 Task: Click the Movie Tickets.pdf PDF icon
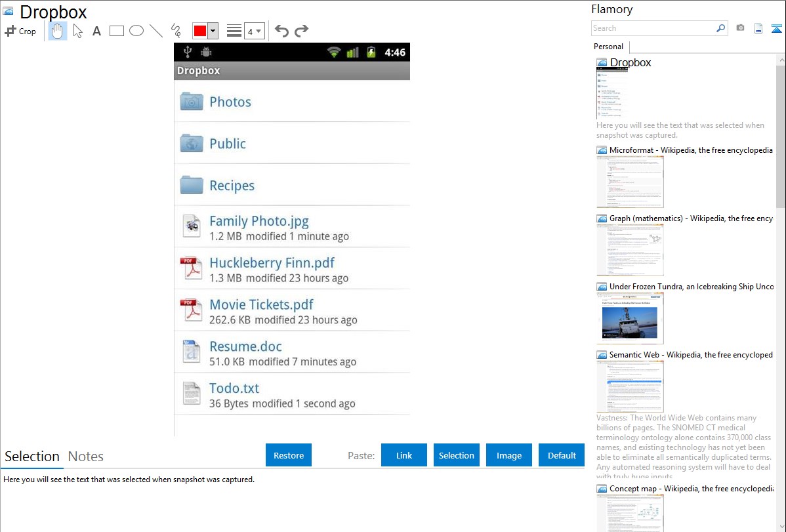point(192,310)
